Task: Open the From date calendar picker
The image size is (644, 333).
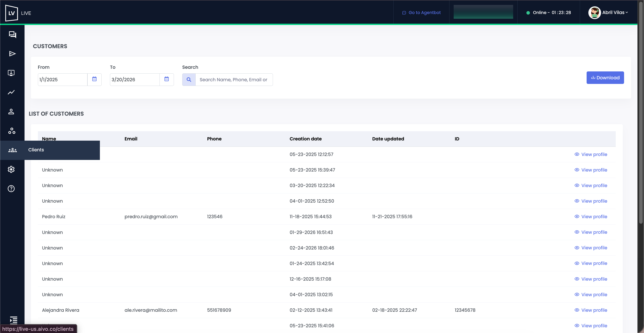Action: click(94, 79)
